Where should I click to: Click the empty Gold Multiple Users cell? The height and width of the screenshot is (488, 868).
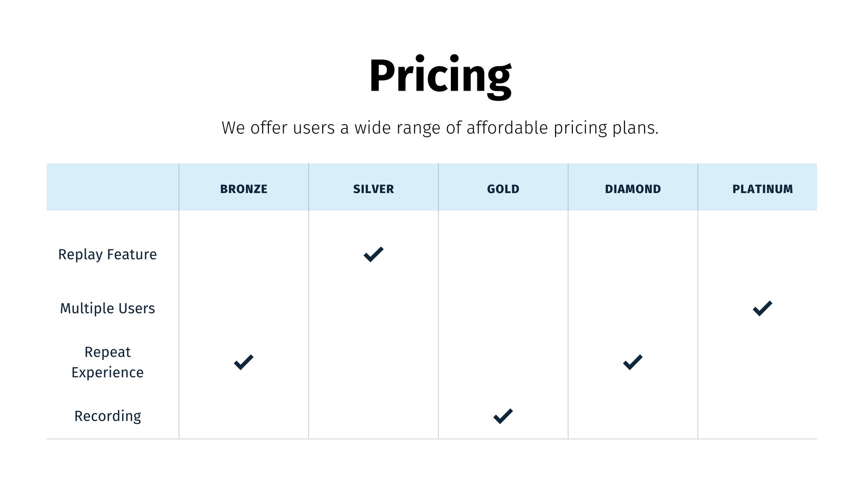(x=503, y=308)
